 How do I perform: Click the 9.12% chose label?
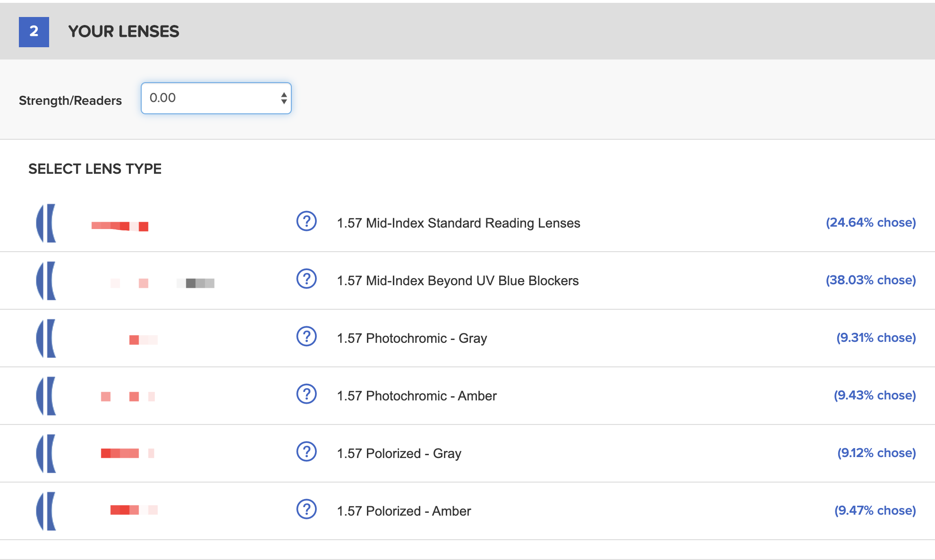pos(876,453)
